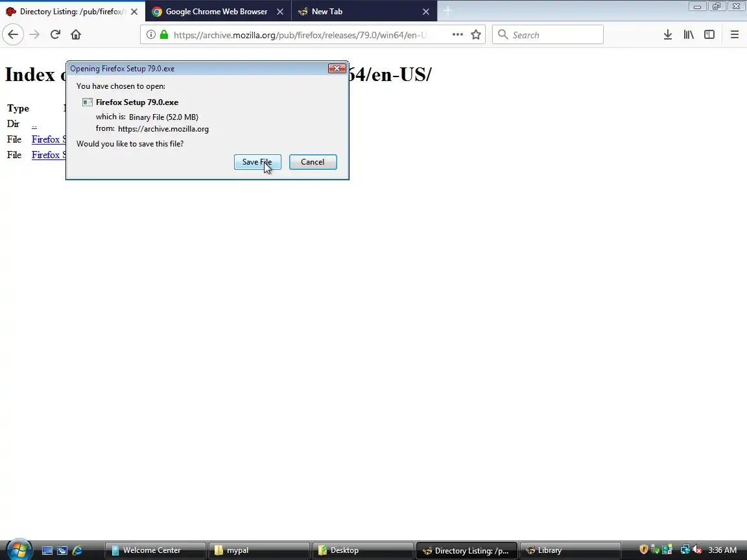
Task: Close the Google Chrome Web Browser tab
Action: 280,12
